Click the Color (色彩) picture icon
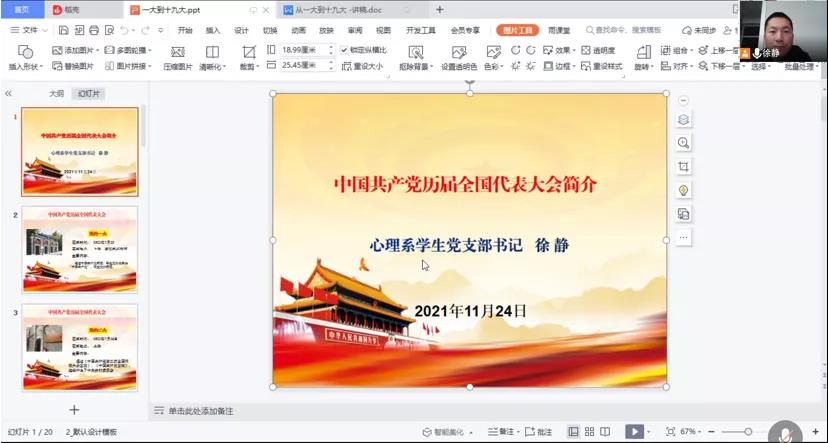The height and width of the screenshot is (443, 828). click(493, 52)
